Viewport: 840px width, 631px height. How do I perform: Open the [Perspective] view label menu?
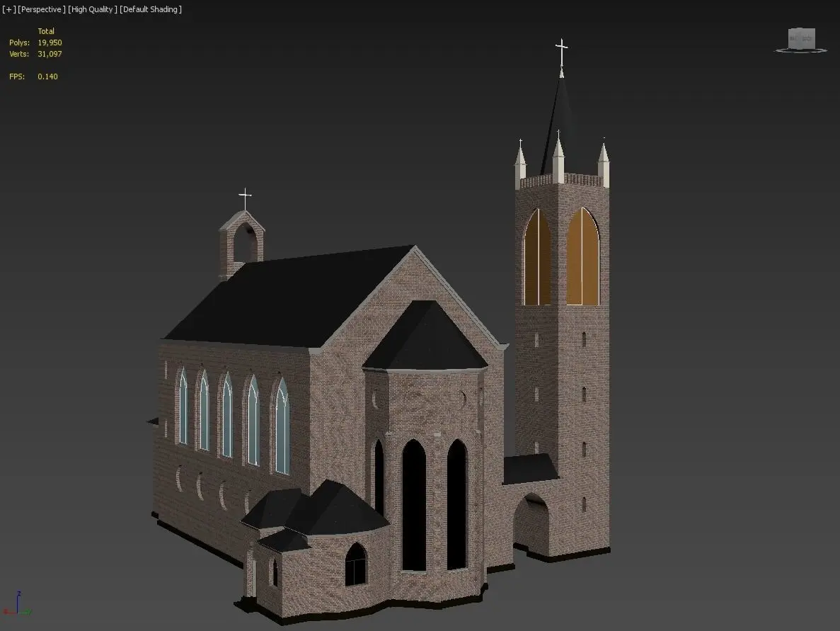point(42,10)
